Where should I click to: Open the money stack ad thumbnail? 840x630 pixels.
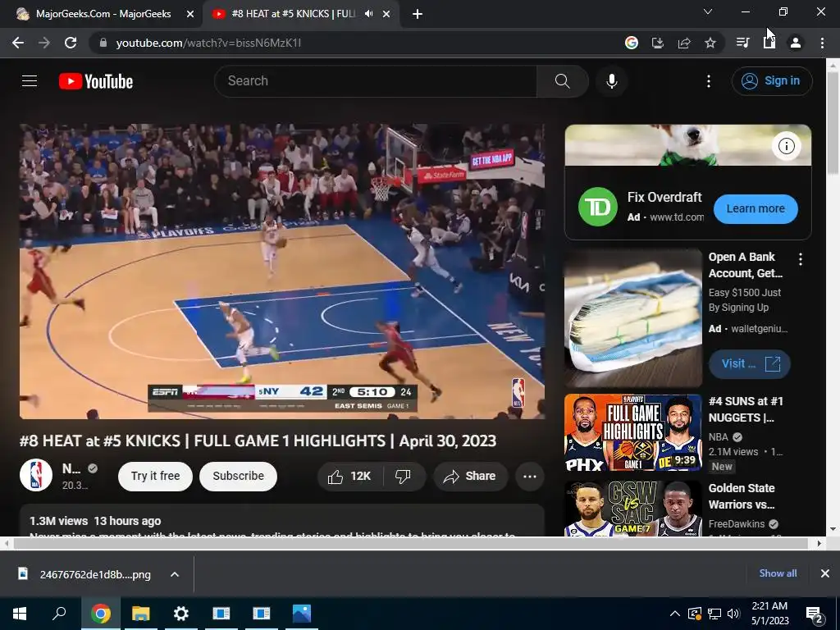pyautogui.click(x=632, y=318)
